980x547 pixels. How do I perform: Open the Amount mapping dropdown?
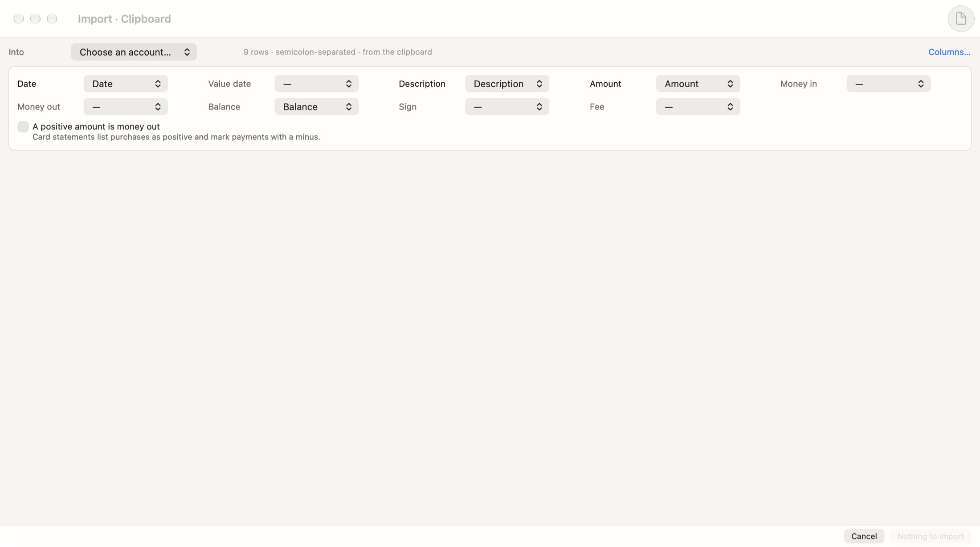(x=698, y=84)
